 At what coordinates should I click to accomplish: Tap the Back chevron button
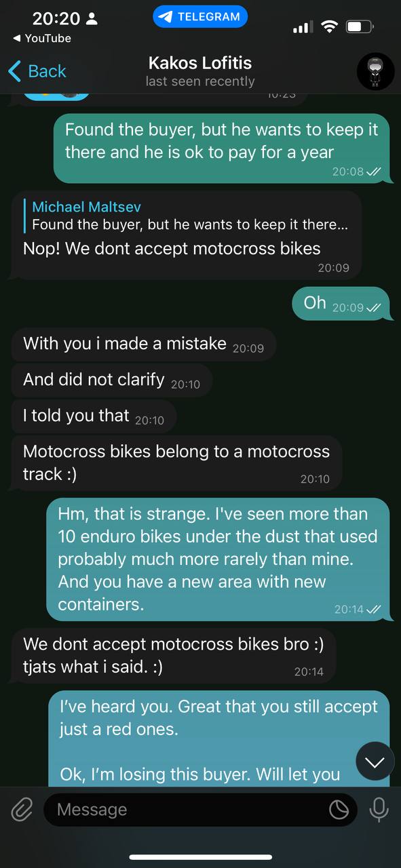click(x=37, y=71)
